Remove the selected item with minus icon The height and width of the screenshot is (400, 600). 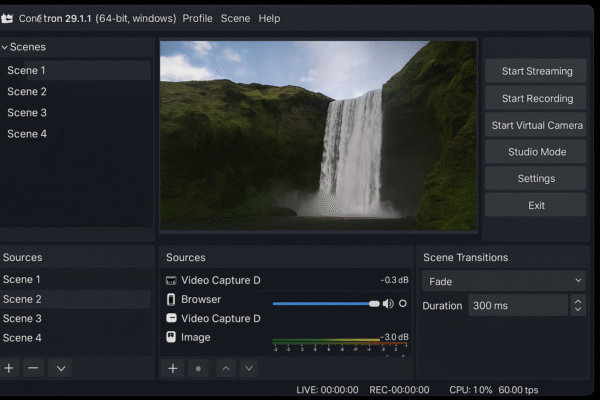(33, 368)
